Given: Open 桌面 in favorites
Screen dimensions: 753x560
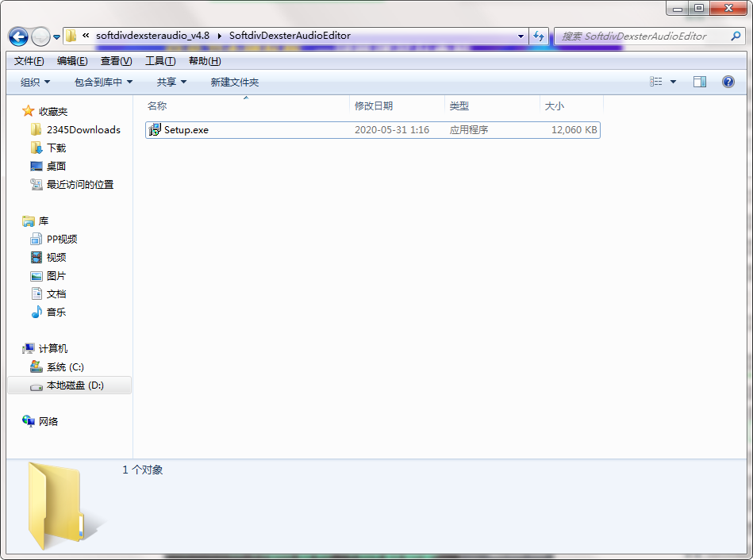Looking at the screenshot, I should (56, 166).
